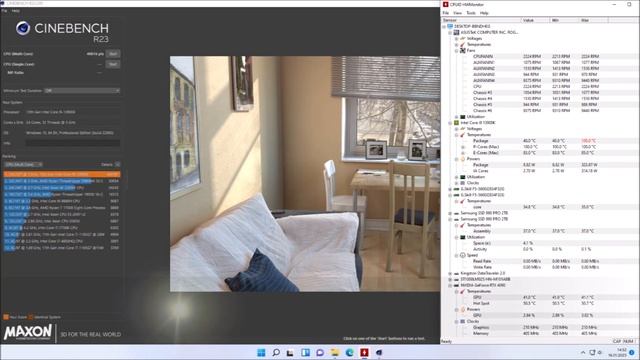
Task: Click the DESKTOP computer icon in the tree root
Action: coord(450,26)
